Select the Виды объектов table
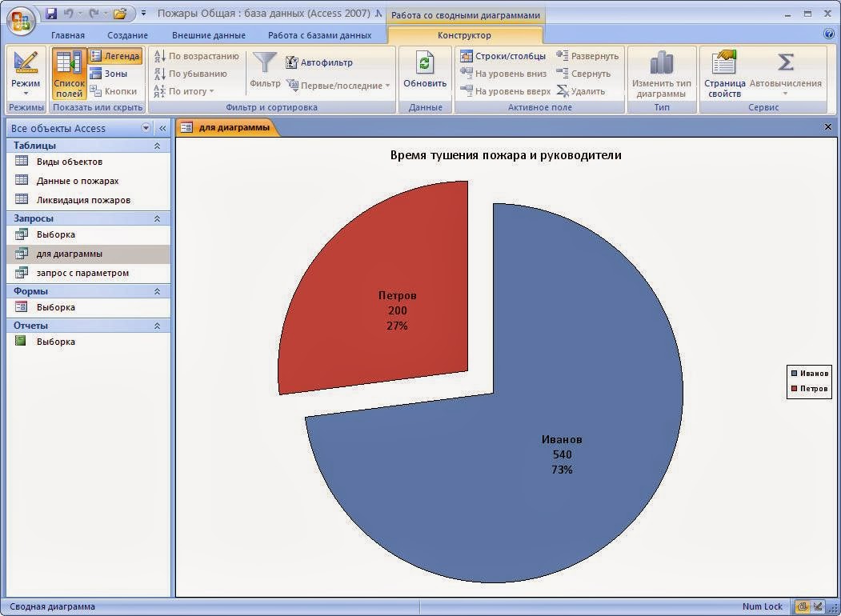841x616 pixels. pyautogui.click(x=89, y=162)
